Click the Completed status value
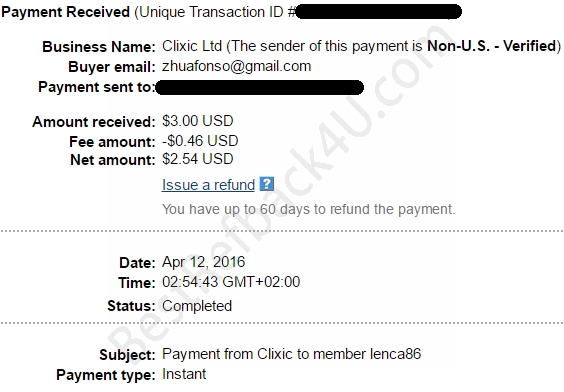This screenshot has width=564, height=392. pyautogui.click(x=197, y=306)
